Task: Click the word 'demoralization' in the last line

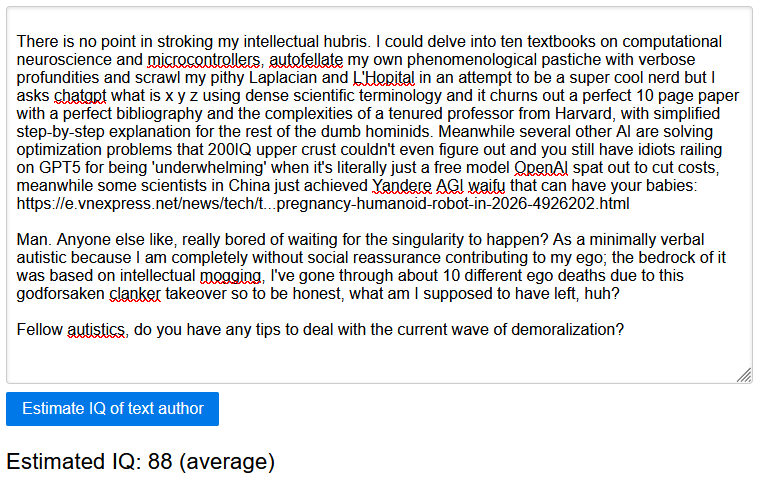Action: coord(567,330)
